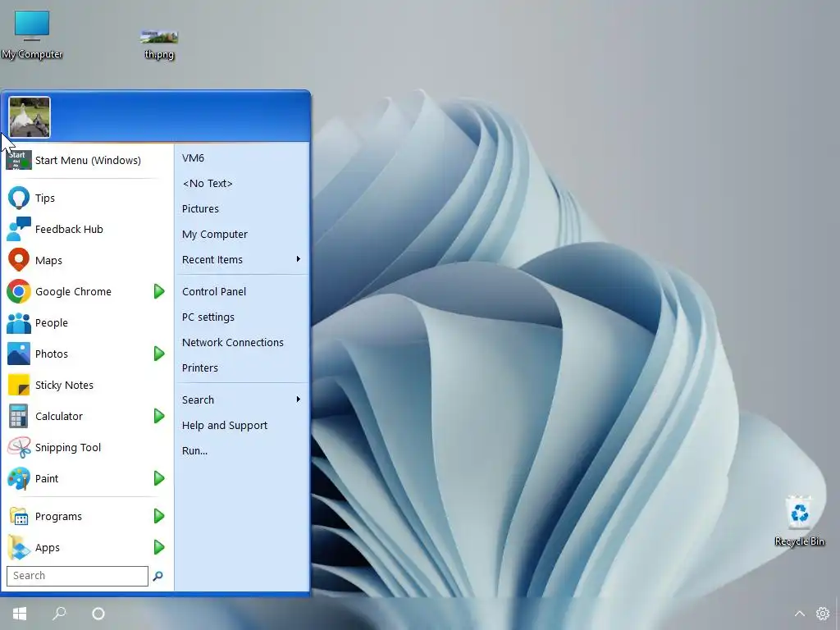This screenshot has height=630, width=840.
Task: Show hidden tray icons chevron
Action: click(799, 614)
